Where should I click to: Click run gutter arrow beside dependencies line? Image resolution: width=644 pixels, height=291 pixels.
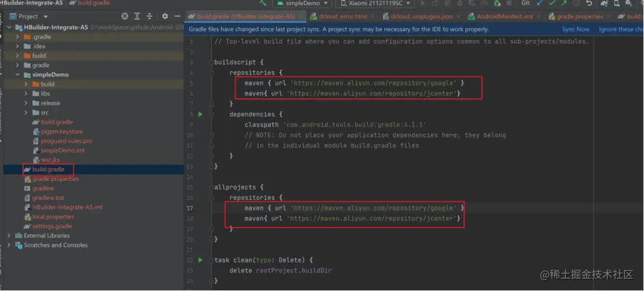(200, 114)
